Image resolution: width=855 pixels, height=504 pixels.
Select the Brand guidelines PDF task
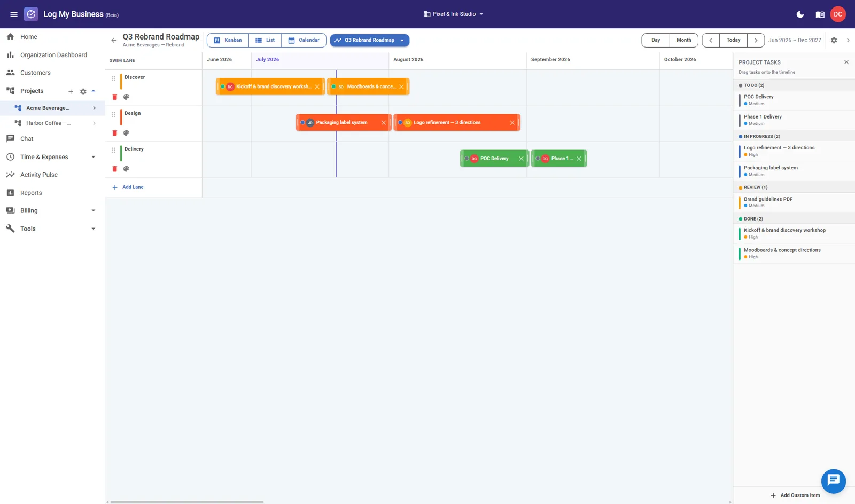click(794, 202)
